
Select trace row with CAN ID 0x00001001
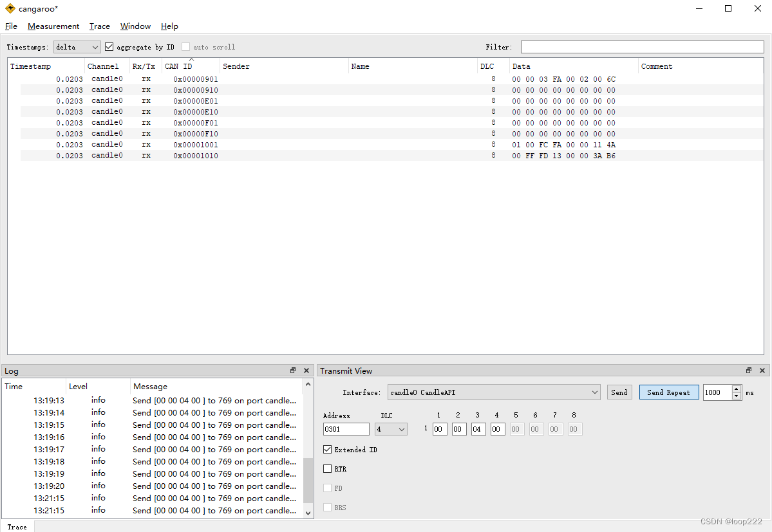pyautogui.click(x=392, y=145)
